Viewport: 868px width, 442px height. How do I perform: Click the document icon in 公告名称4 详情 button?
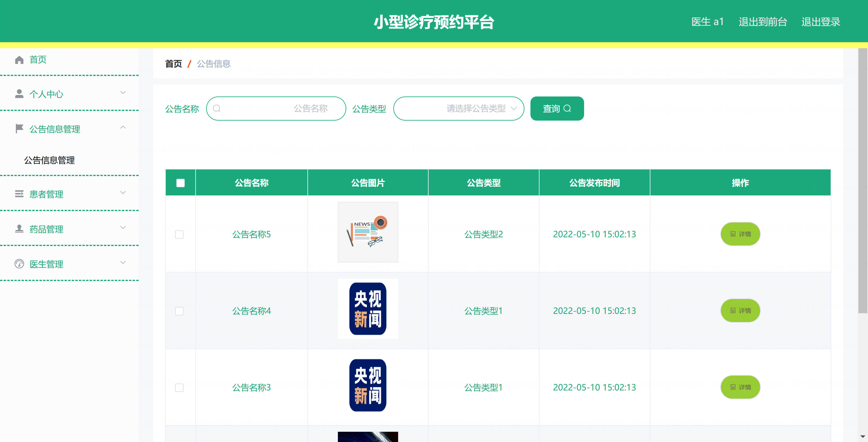point(733,311)
